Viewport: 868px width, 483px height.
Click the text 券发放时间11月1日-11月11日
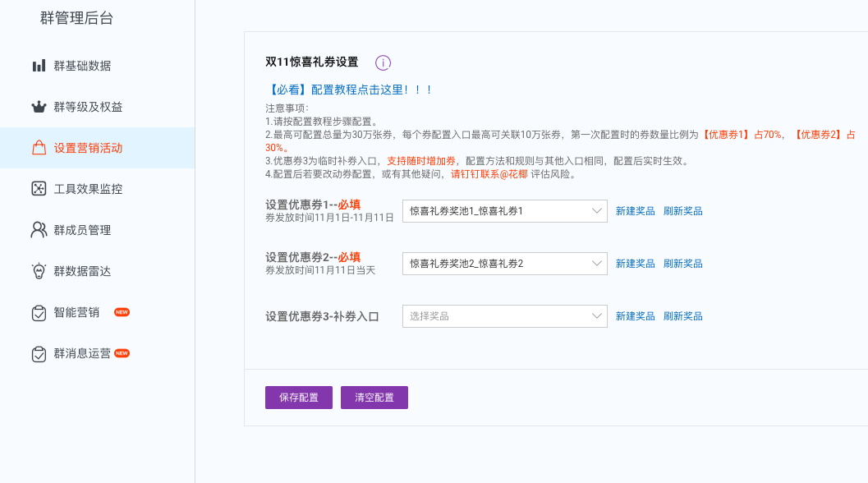329,218
